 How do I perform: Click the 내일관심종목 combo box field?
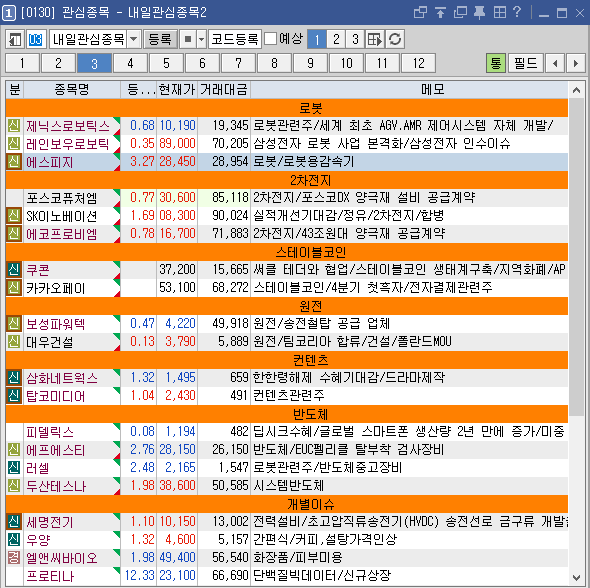tap(96, 39)
